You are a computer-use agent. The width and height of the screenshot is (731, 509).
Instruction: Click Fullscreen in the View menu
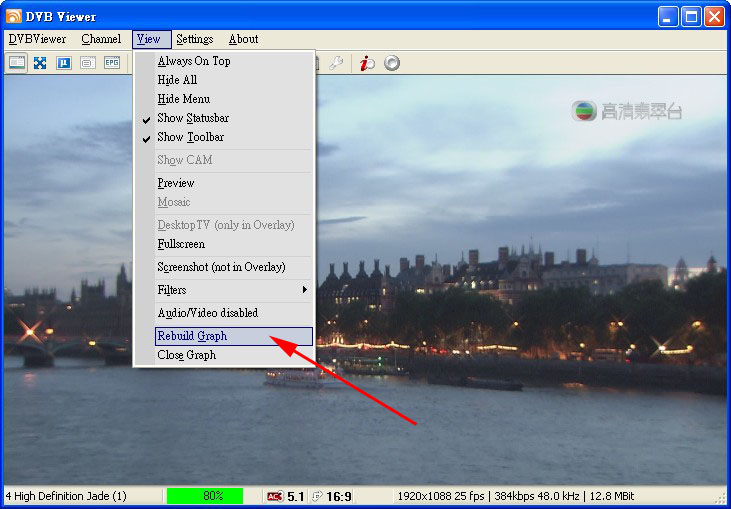[x=181, y=244]
